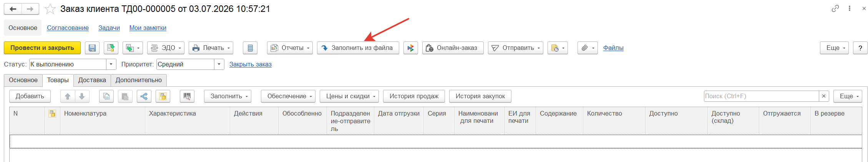
Task: Open the Печать dropdown menu
Action: (211, 48)
